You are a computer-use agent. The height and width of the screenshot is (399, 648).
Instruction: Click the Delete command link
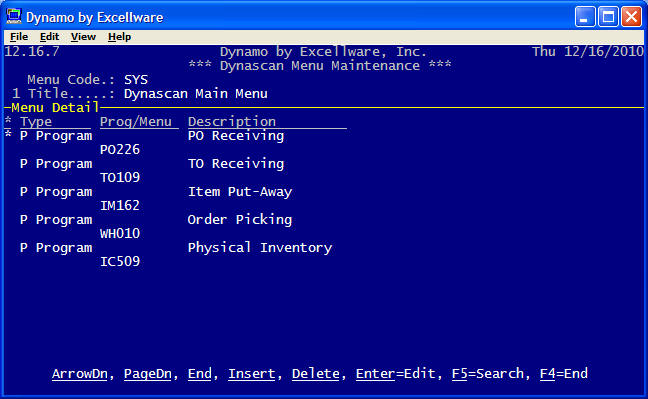(x=316, y=374)
